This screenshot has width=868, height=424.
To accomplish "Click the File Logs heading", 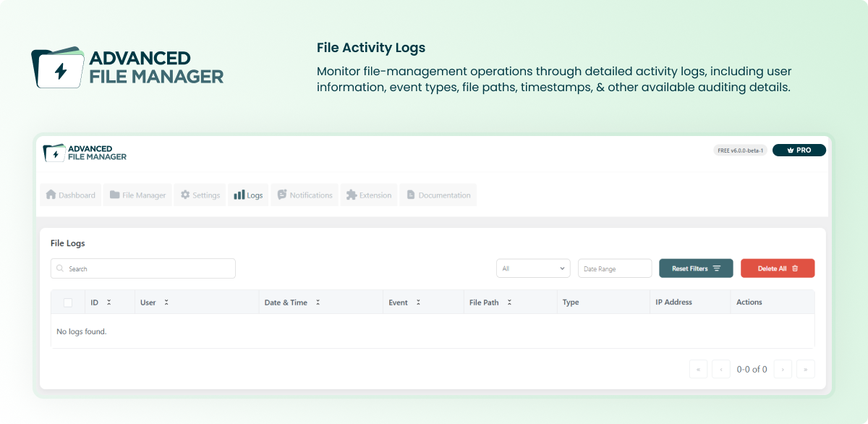I will tap(68, 243).
